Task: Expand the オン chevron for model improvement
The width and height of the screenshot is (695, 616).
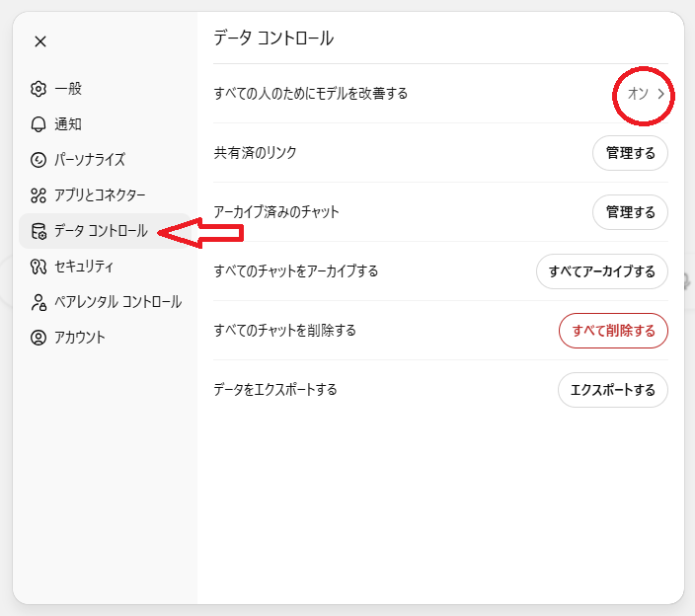Action: [661, 94]
